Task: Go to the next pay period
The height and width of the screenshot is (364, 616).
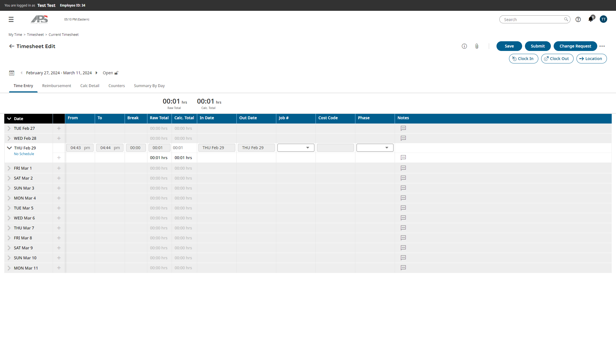Action: (96, 73)
